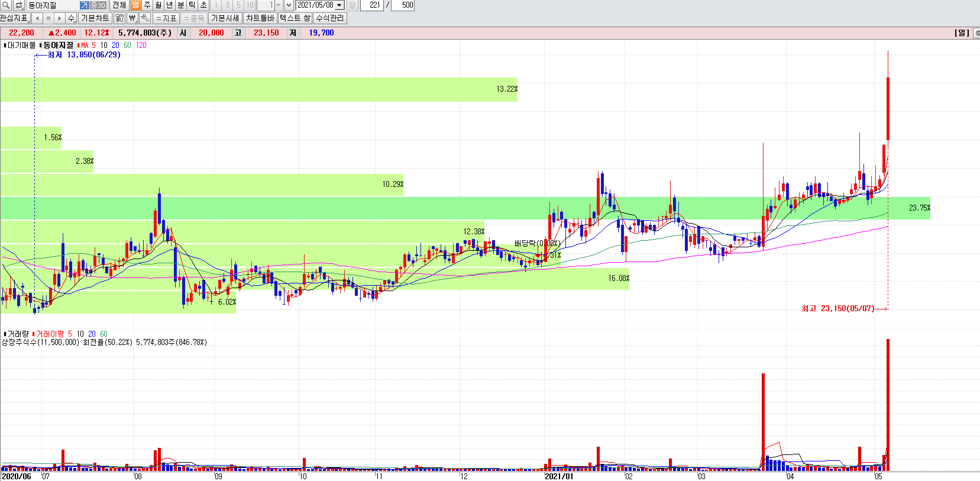Click the refresh/sync arrows icon
980x481 pixels.
pos(18,5)
